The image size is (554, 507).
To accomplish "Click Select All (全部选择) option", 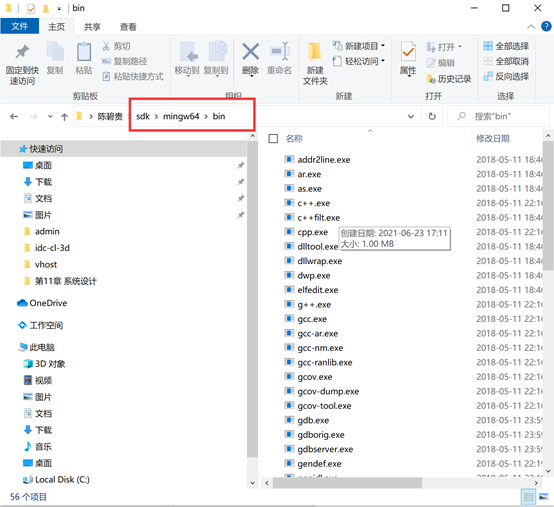I will point(506,46).
